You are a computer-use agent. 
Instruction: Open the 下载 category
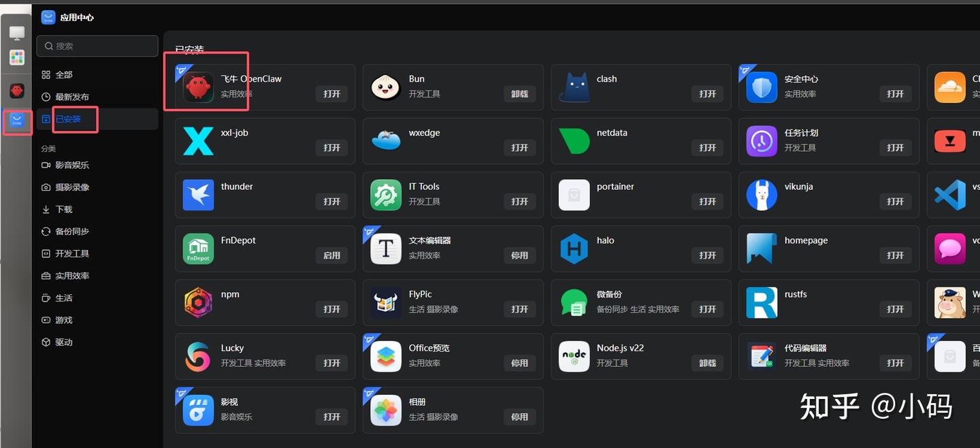pyautogui.click(x=98, y=209)
